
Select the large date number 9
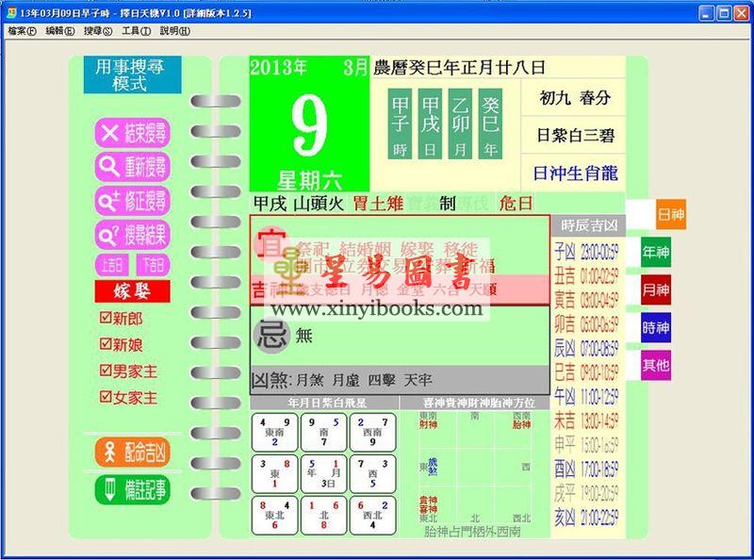tap(309, 126)
